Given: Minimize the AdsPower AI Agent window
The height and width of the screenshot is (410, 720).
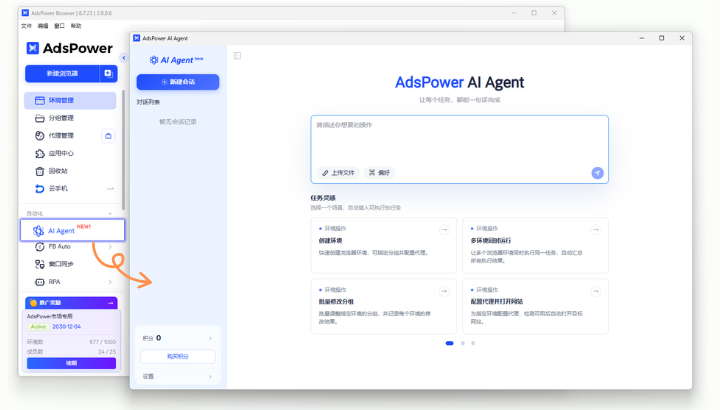Looking at the screenshot, I should coord(641,38).
